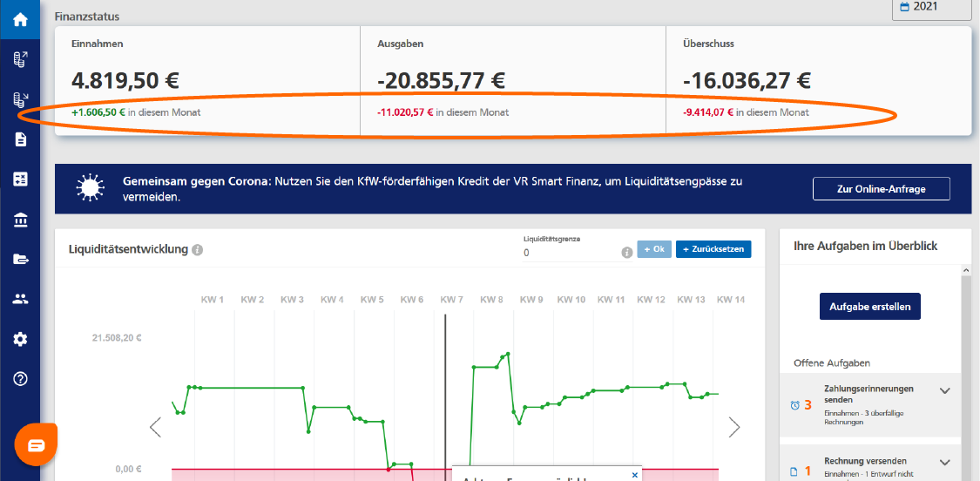Open the bank building icon in sidebar
The width and height of the screenshot is (980, 481).
tap(20, 220)
